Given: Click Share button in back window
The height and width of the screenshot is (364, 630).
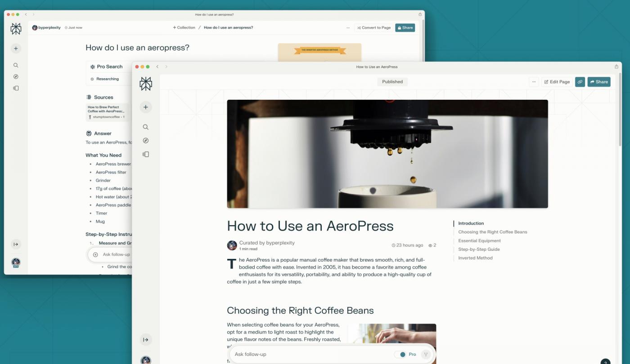Looking at the screenshot, I should click(405, 28).
